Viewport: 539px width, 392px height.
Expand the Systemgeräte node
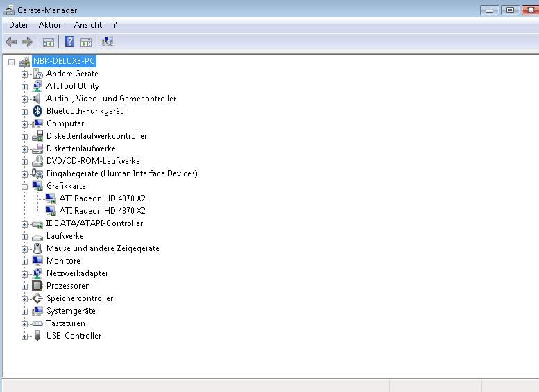(24, 312)
